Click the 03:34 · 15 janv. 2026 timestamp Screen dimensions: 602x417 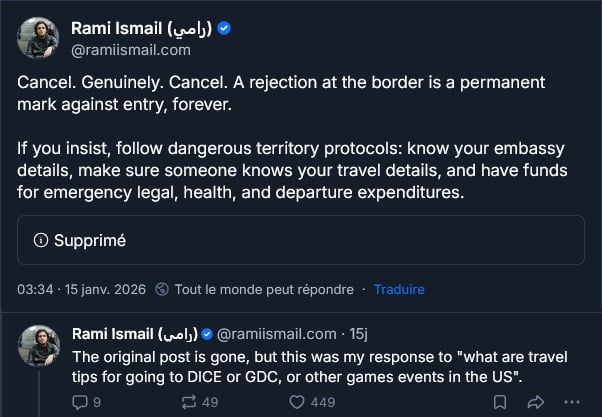(82, 290)
